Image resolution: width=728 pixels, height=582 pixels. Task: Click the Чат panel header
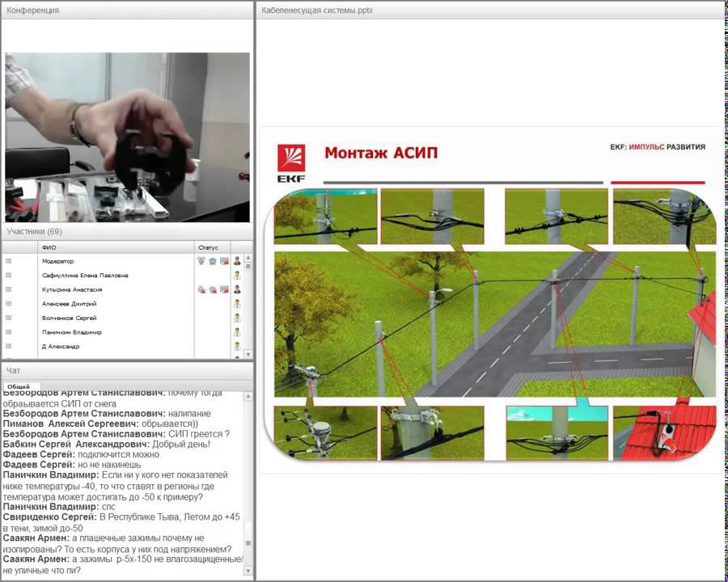coord(127,370)
